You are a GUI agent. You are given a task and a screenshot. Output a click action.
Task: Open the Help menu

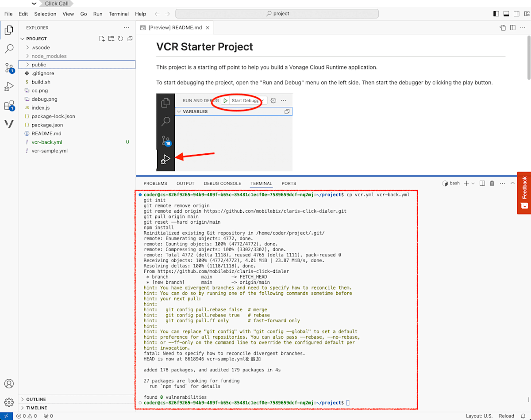(140, 14)
